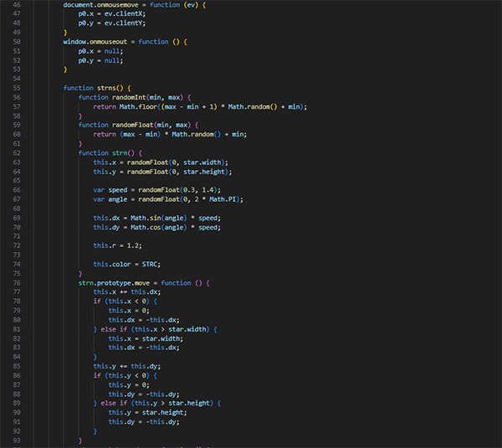Click 'randomInt(min, max)' function name
Image resolution: width=502 pixels, height=448 pixels.
(147, 97)
